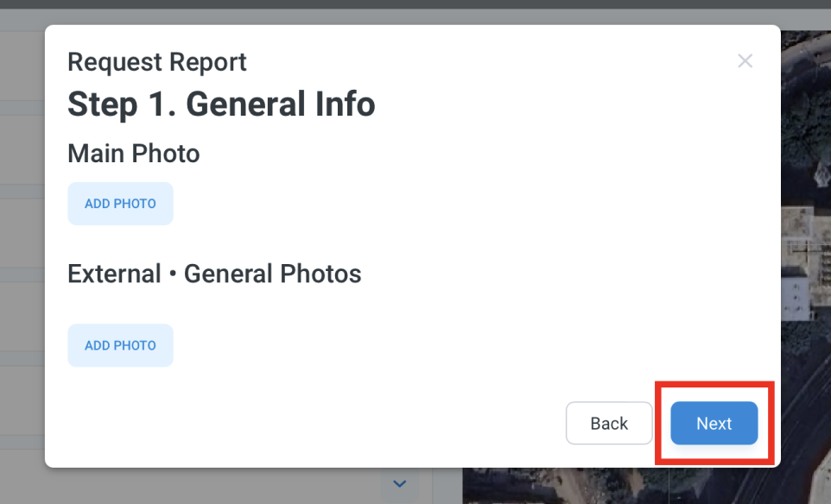Click the External • General Photos label
This screenshot has height=504, width=831.
214,274
